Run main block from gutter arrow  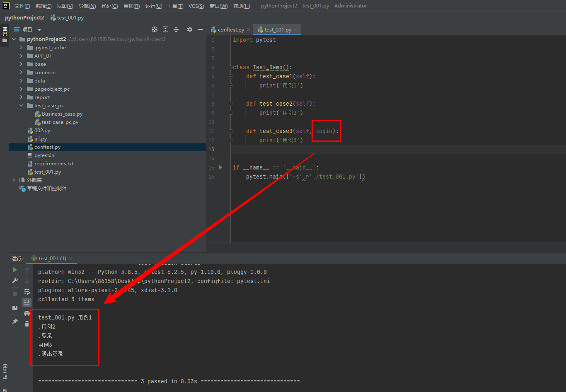pyautogui.click(x=220, y=167)
